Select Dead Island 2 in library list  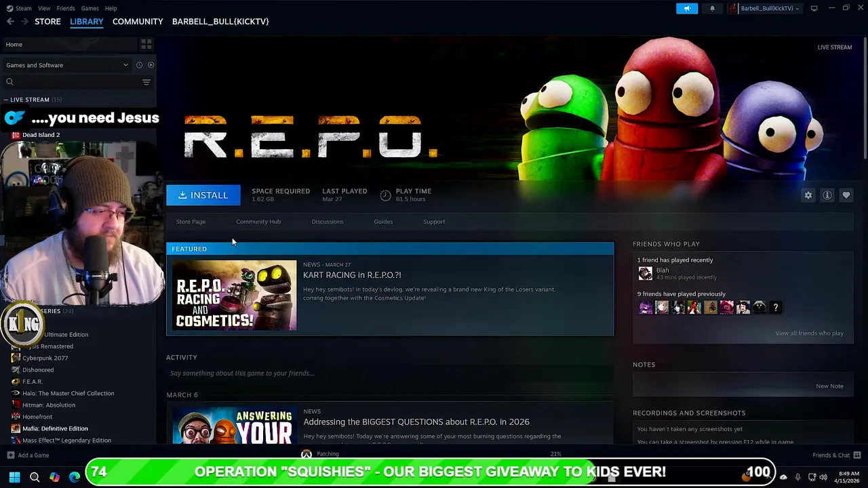point(41,135)
